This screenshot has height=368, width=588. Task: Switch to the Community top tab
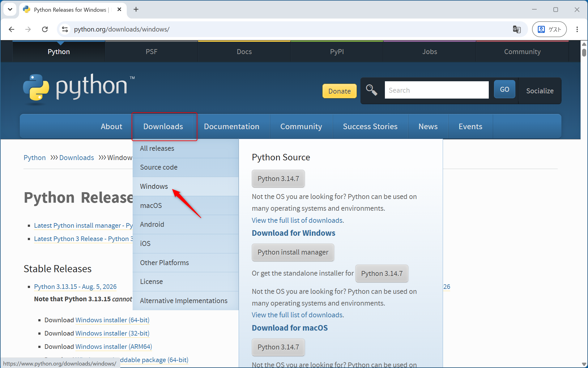click(522, 52)
